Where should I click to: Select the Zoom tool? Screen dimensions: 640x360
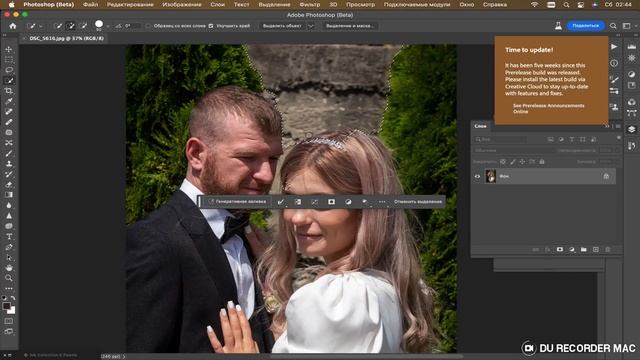tap(9, 278)
